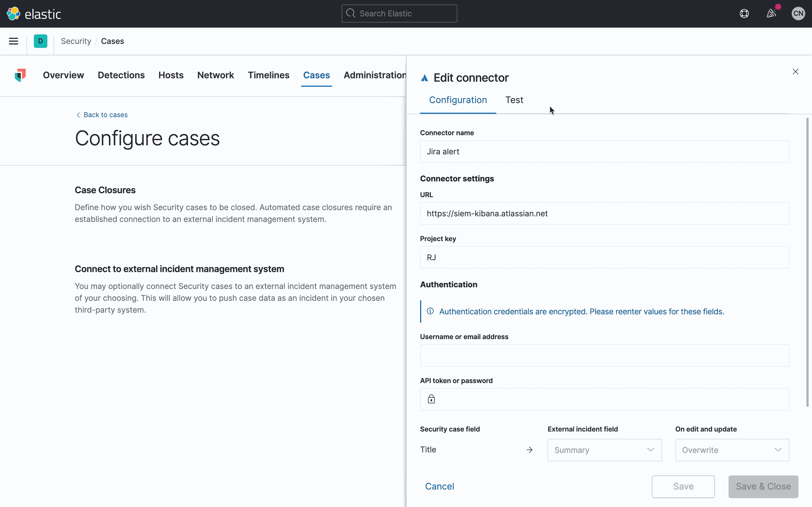812x507 pixels.
Task: Click the flyout vertical scrollbar
Action: 807,262
